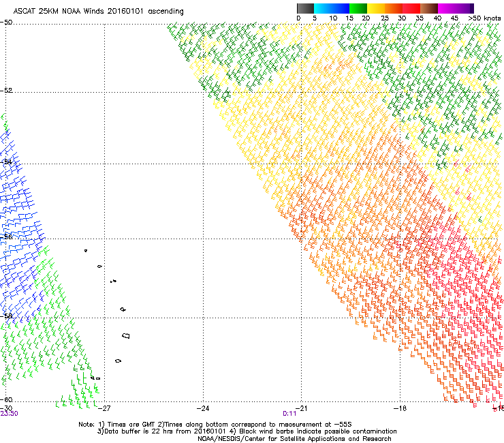
Task: Click the '25' legend scale label
Action: coord(385,18)
